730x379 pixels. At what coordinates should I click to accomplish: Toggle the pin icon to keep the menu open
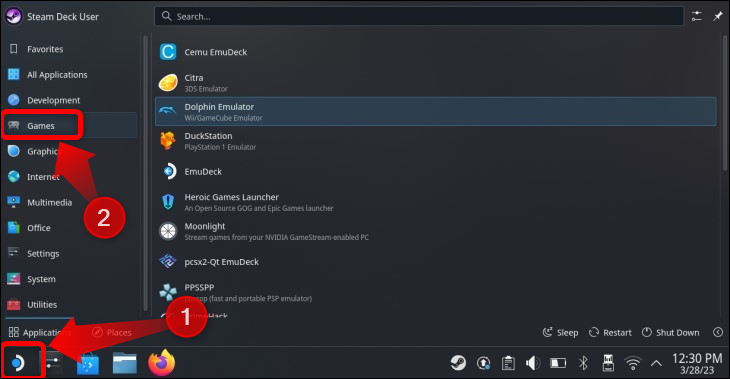[718, 16]
